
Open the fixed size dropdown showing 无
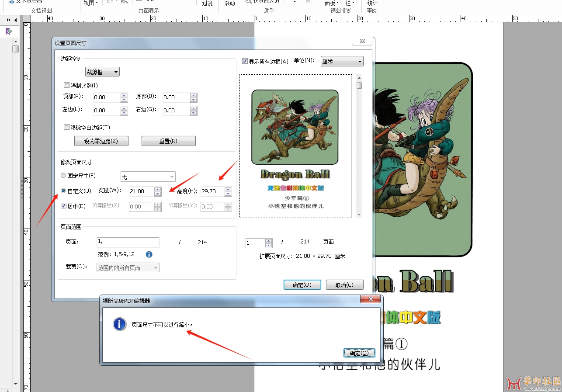tap(148, 177)
